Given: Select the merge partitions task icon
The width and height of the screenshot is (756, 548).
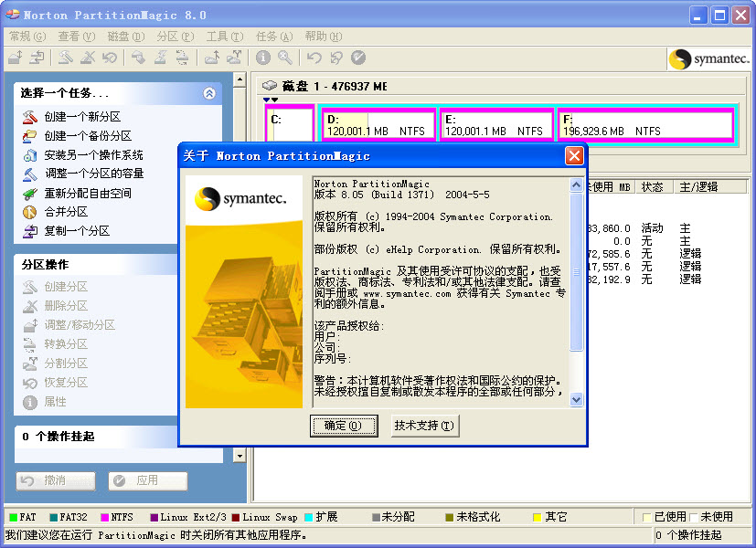Looking at the screenshot, I should coord(30,212).
